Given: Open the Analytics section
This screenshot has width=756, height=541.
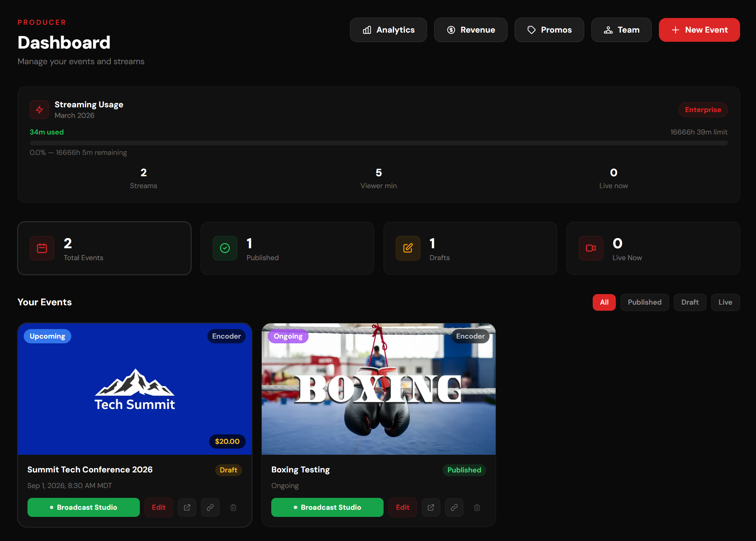Looking at the screenshot, I should tap(388, 30).
